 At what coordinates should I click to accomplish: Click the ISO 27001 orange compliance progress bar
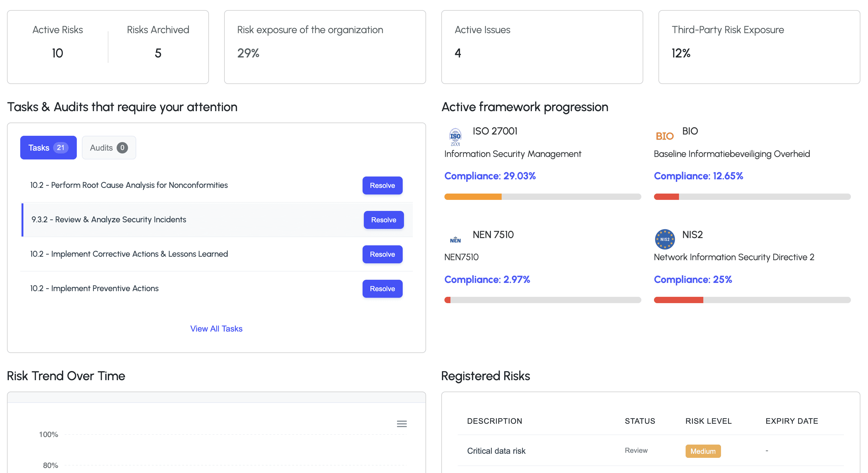tap(473, 197)
